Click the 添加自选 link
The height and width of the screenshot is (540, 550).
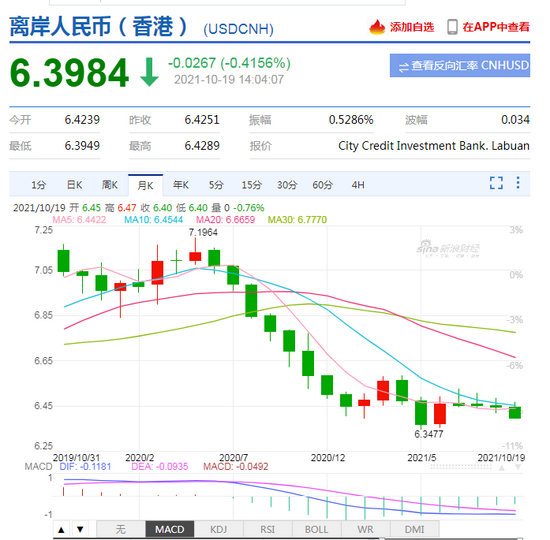coord(412,27)
